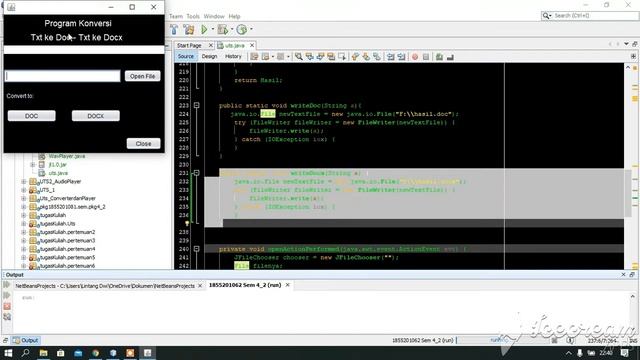Open File Explorer from the Windows taskbar
Viewport: 640px width, 360px height.
pyautogui.click(x=43, y=353)
